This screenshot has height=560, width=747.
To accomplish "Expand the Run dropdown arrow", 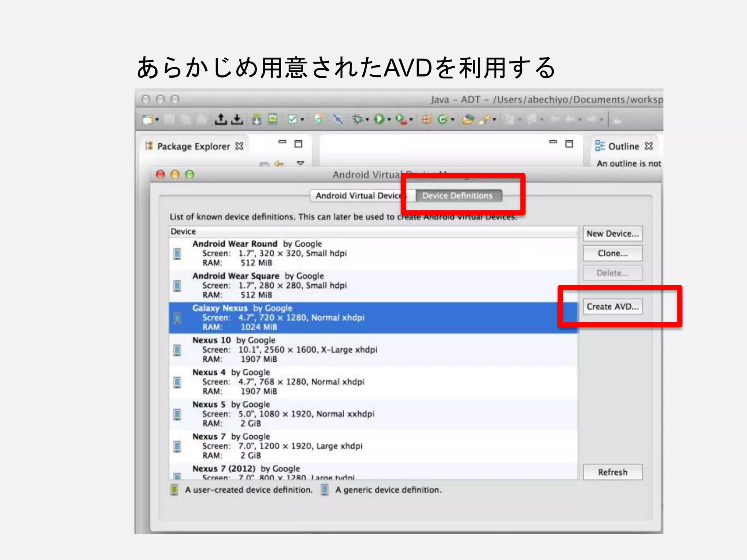I will point(389,120).
